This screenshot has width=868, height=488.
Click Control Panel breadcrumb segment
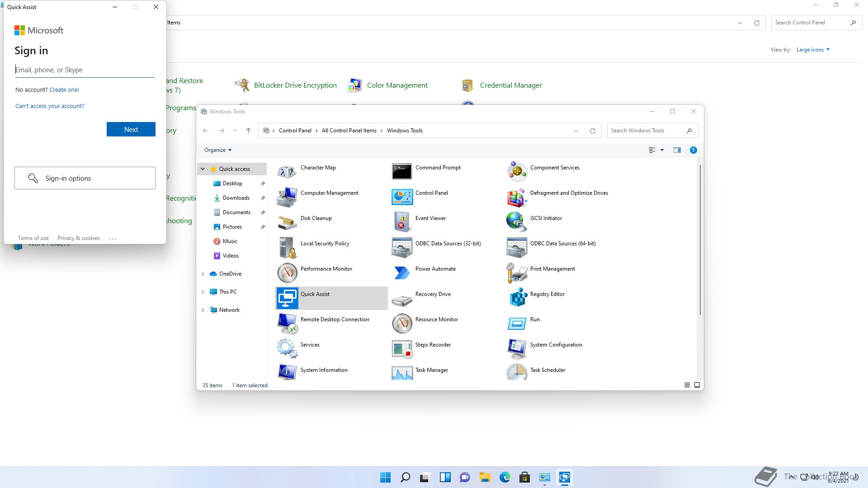[x=295, y=131]
